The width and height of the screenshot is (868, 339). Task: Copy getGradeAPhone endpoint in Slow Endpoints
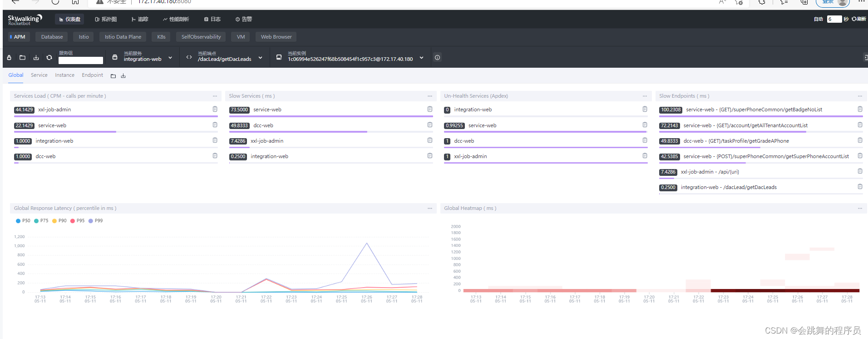pyautogui.click(x=860, y=140)
